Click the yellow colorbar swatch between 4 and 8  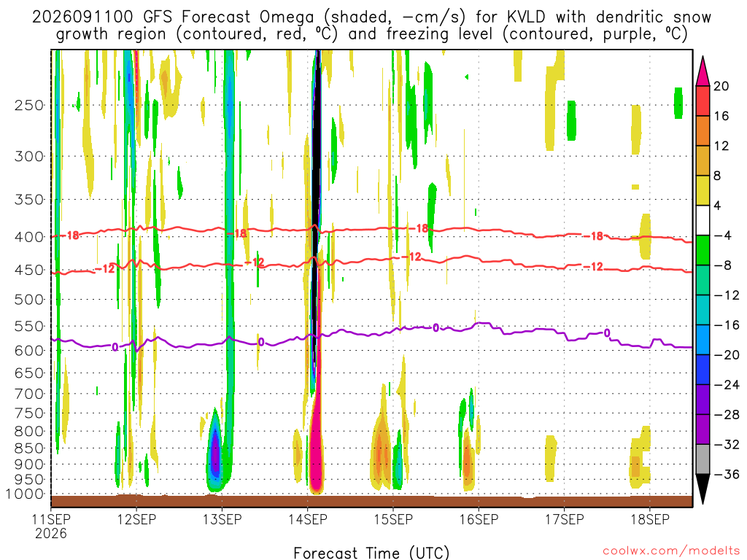(x=703, y=191)
